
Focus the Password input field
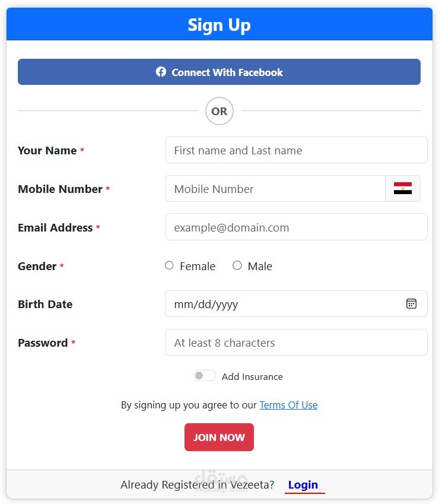(295, 343)
